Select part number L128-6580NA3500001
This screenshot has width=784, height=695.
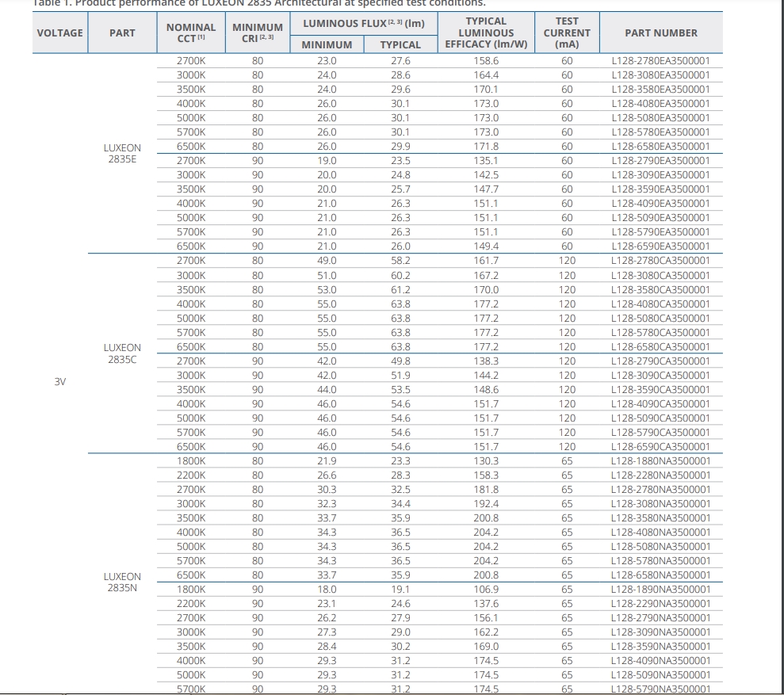click(x=661, y=575)
